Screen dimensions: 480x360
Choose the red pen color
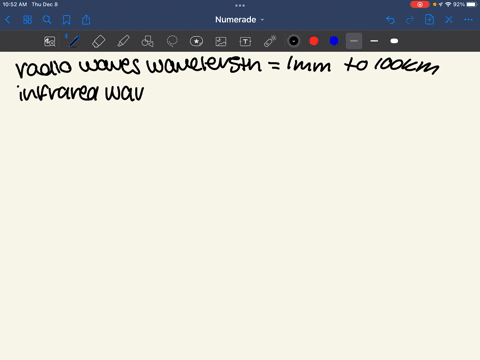[314, 41]
